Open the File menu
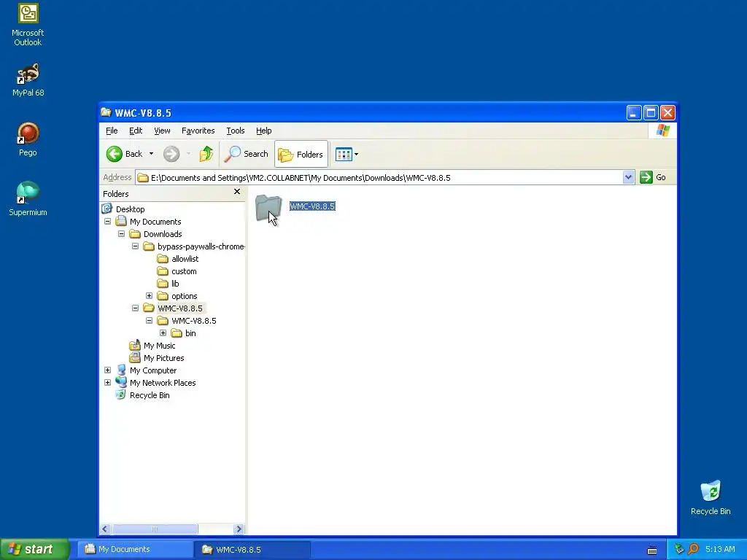747x560 pixels. coord(112,131)
